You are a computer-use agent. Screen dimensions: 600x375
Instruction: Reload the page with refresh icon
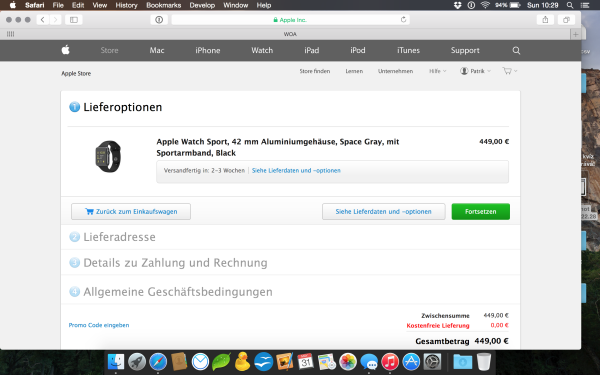[x=403, y=20]
